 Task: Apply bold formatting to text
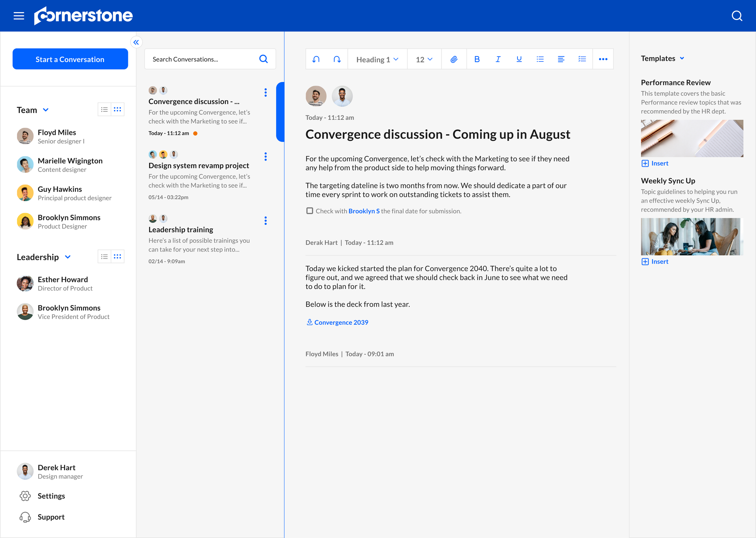pyautogui.click(x=477, y=59)
